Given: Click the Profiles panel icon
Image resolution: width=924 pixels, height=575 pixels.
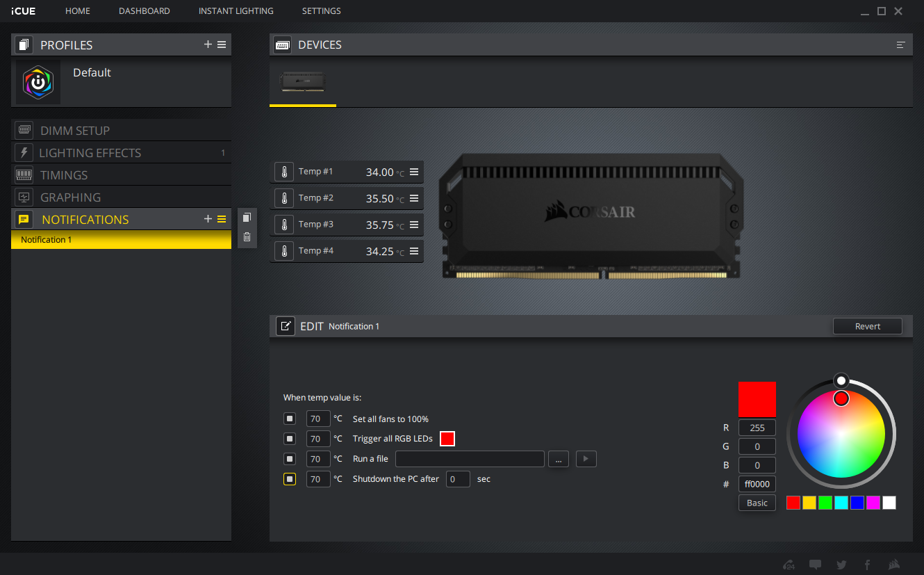Looking at the screenshot, I should click(24, 44).
